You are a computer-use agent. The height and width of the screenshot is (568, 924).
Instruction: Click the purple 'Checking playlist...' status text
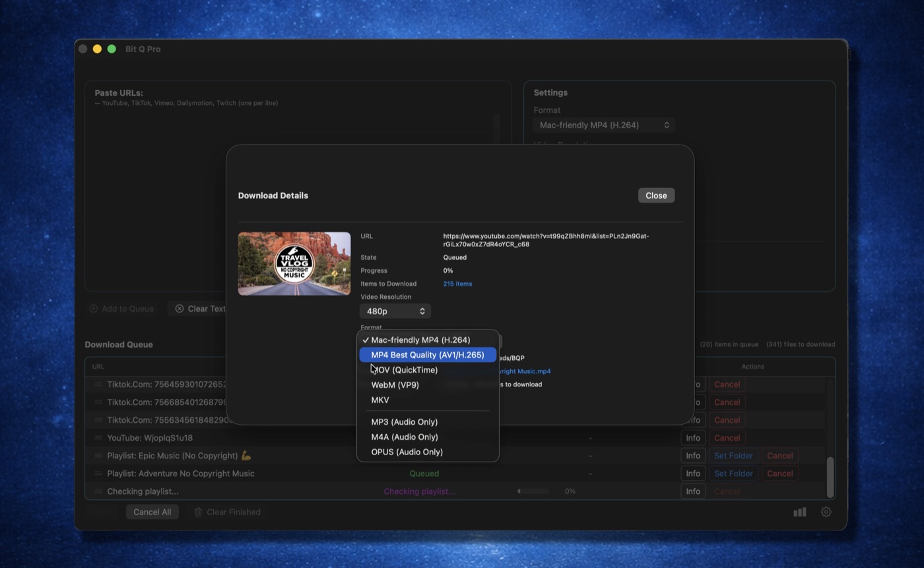pyautogui.click(x=419, y=491)
